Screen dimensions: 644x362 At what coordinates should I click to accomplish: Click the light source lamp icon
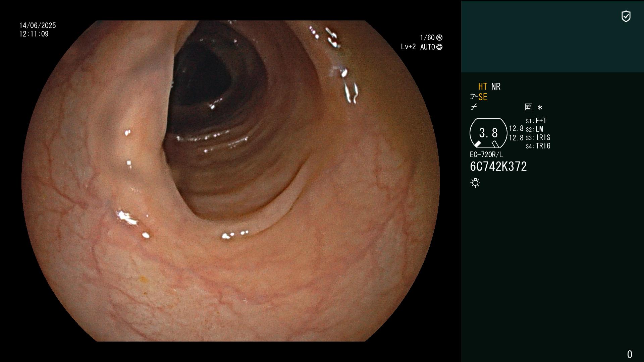475,183
